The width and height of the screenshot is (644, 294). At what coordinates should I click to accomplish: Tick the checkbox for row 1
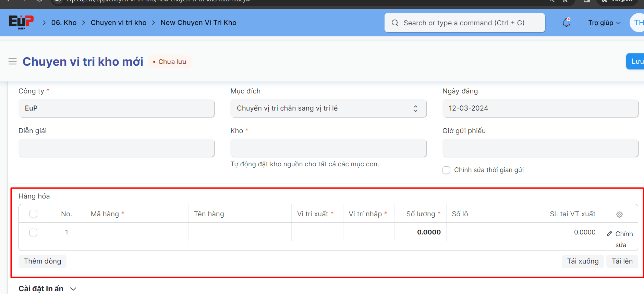pyautogui.click(x=33, y=232)
